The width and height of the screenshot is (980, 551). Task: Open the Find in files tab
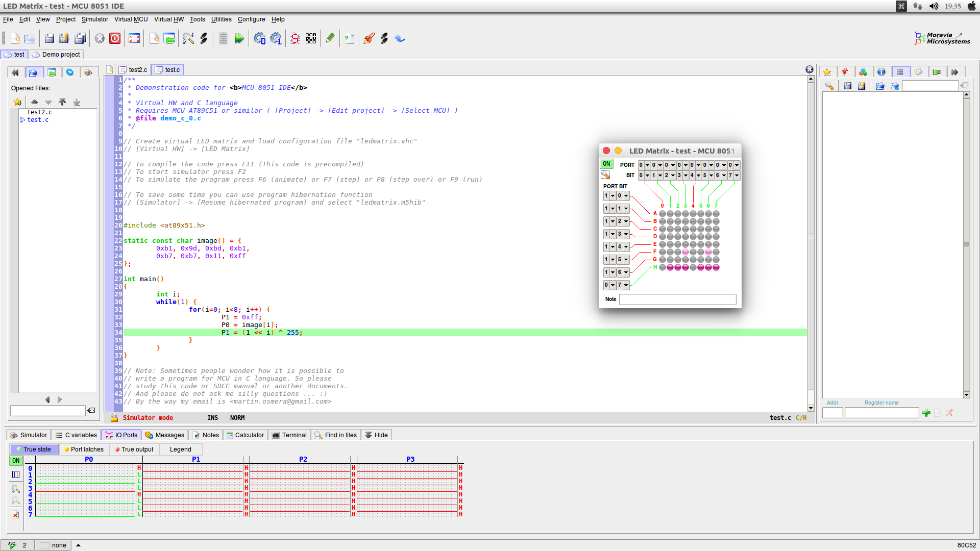[x=336, y=435]
